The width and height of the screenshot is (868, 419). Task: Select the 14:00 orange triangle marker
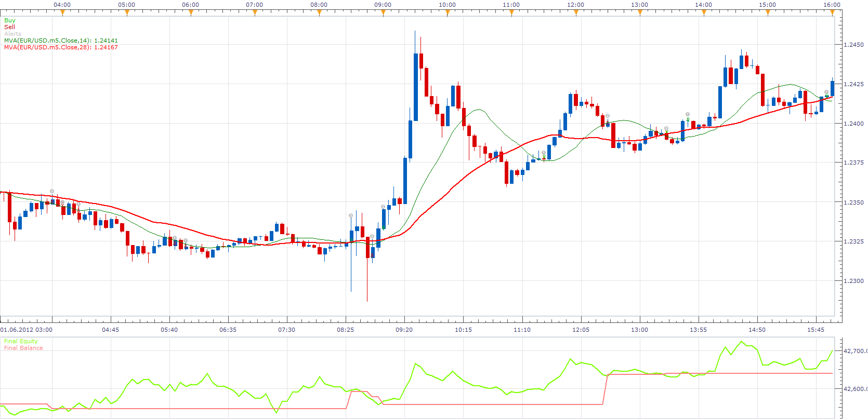[704, 13]
